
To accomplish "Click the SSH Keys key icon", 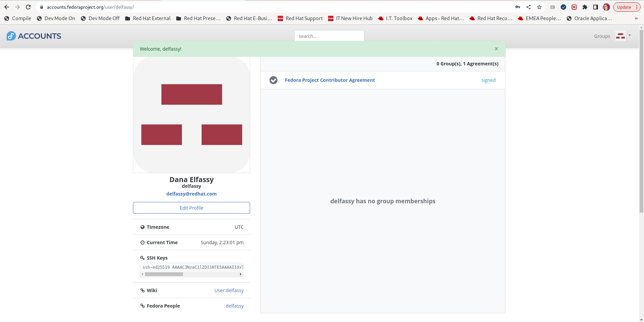I will (142, 258).
